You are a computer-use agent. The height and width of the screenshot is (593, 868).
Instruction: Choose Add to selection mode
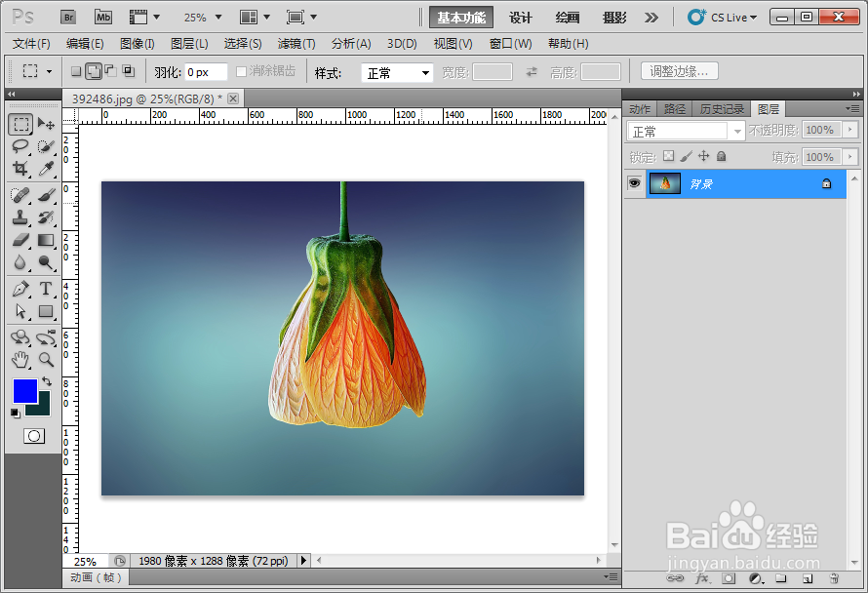(x=94, y=71)
